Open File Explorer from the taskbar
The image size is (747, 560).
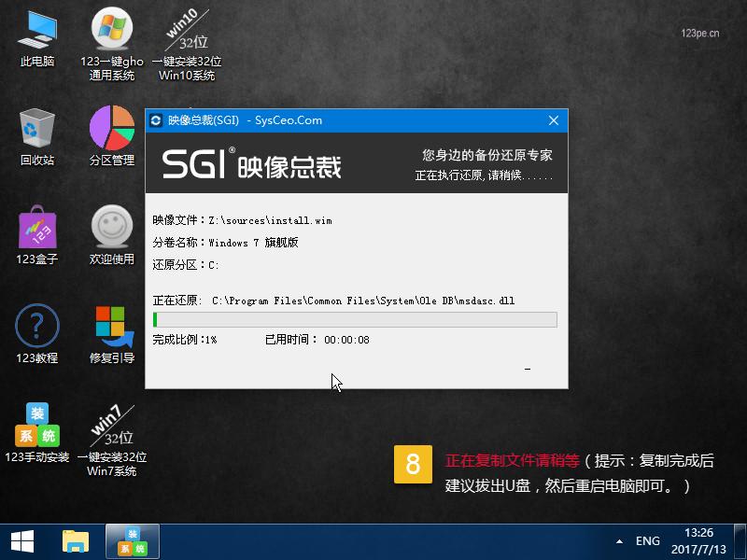tap(75, 541)
